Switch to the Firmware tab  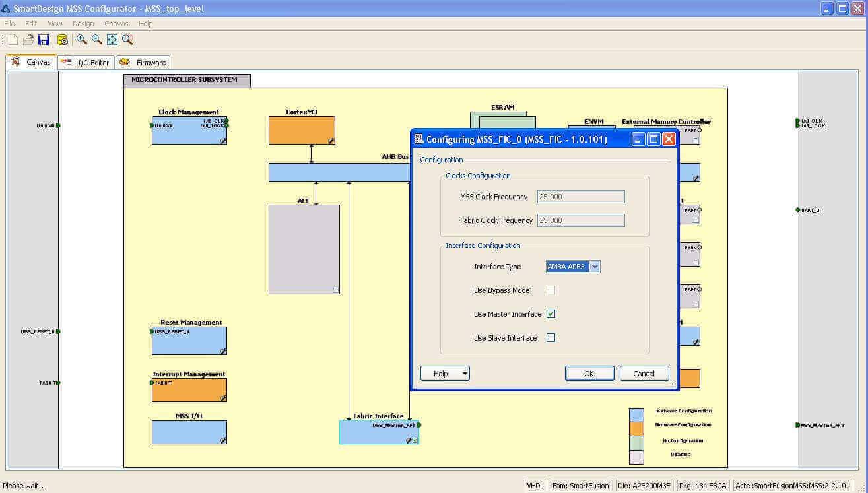coord(143,63)
